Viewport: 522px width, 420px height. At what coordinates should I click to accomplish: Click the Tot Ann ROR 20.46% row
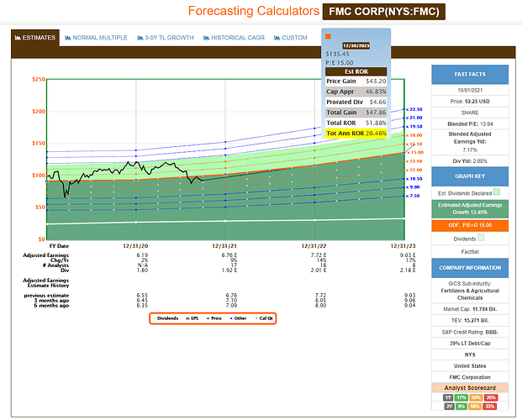(356, 134)
